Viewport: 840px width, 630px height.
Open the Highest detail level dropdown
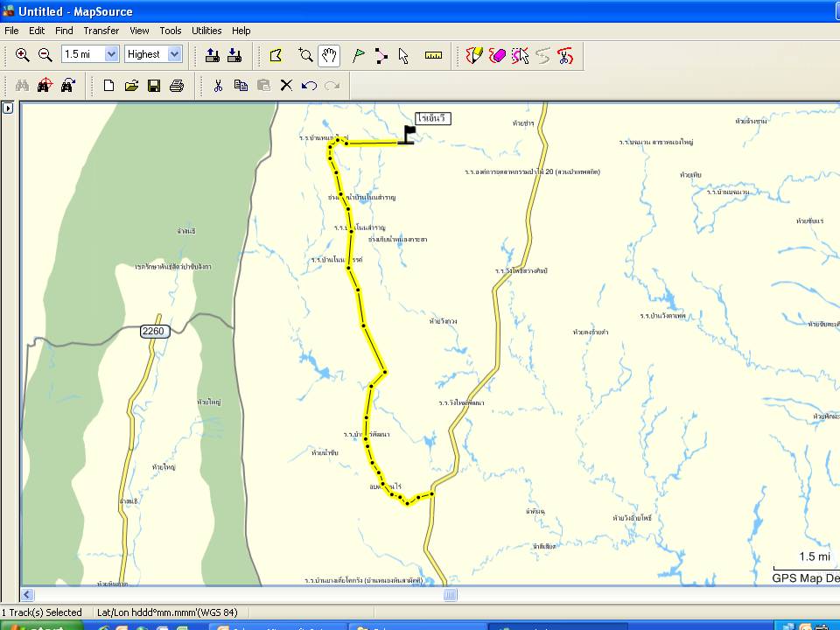174,54
